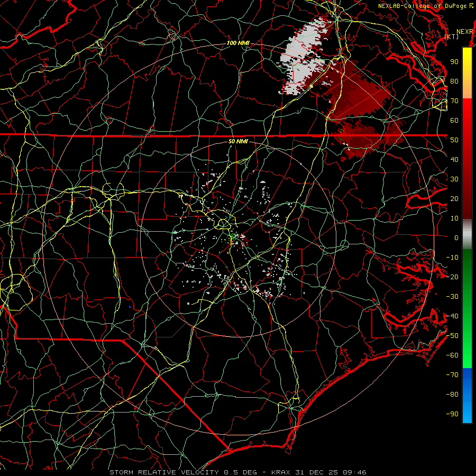
Task: Click the 60 value on velocity scale
Action: tap(454, 121)
